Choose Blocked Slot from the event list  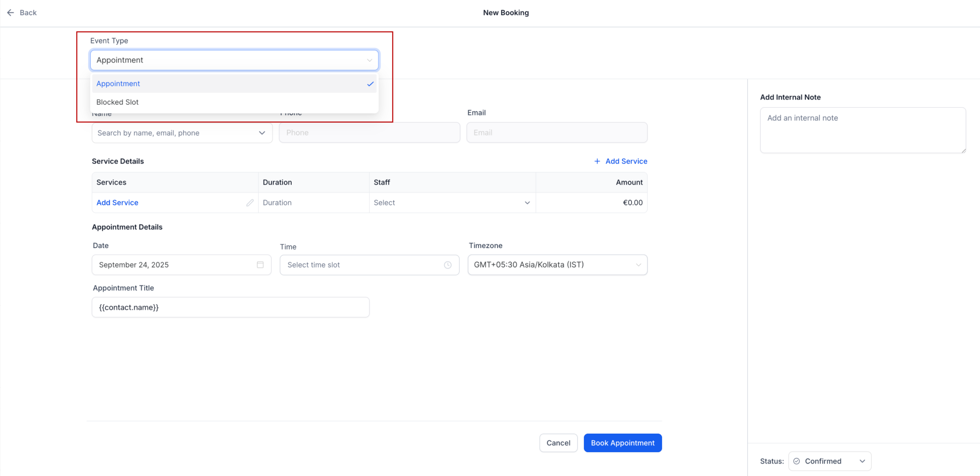118,102
